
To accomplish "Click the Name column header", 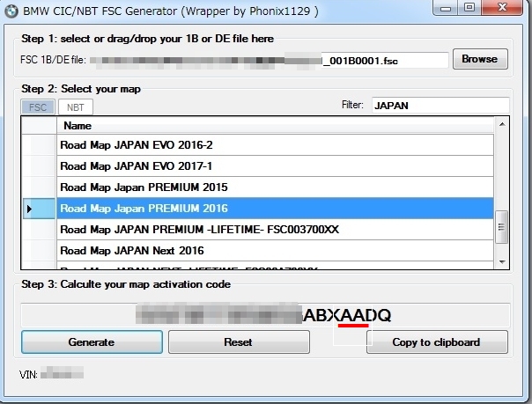I will pyautogui.click(x=275, y=125).
